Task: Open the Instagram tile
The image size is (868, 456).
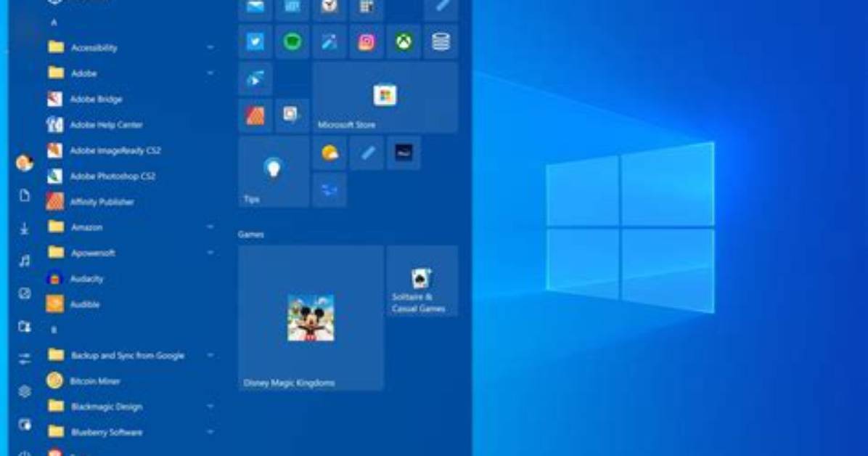Action: point(367,41)
